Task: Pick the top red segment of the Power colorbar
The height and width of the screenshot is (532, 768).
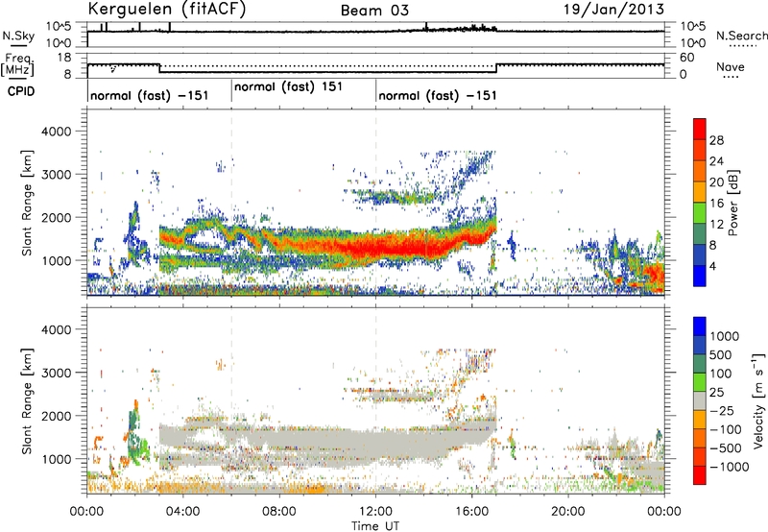Action: pyautogui.click(x=700, y=129)
